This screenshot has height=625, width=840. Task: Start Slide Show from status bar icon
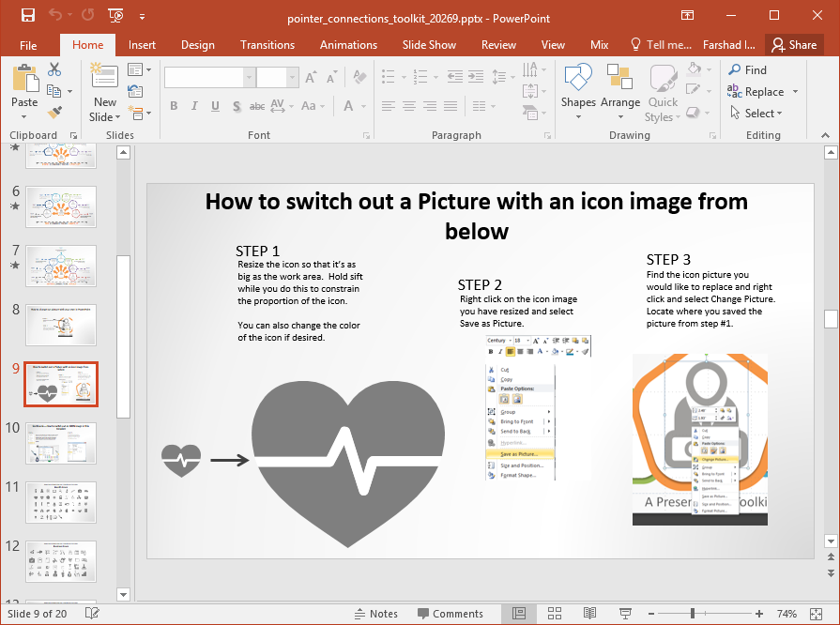(625, 614)
